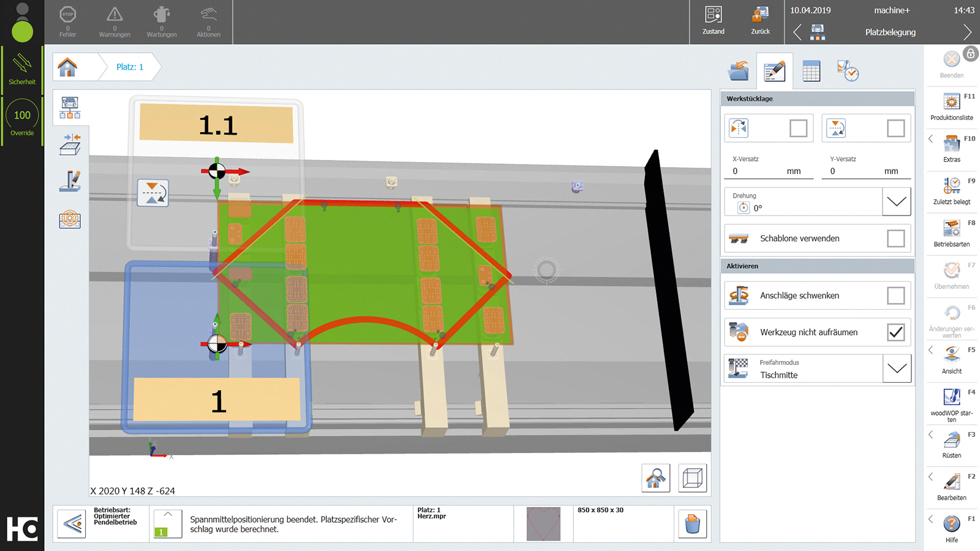
Task: Open the Drehung dropdown
Action: coord(896,201)
